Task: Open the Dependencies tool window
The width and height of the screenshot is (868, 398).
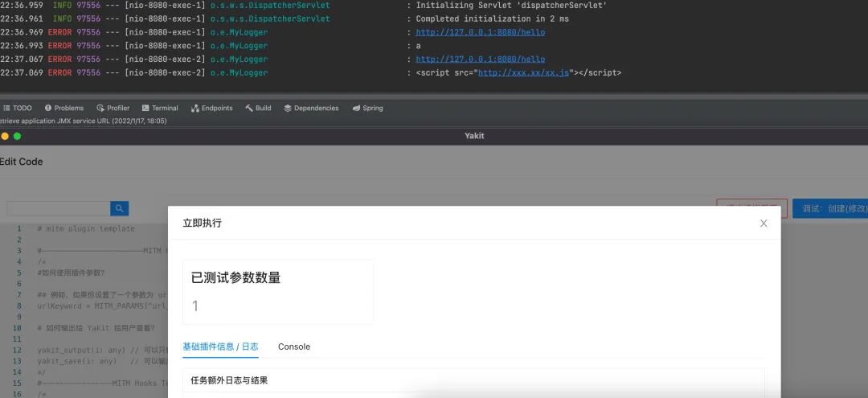Action: coord(311,108)
